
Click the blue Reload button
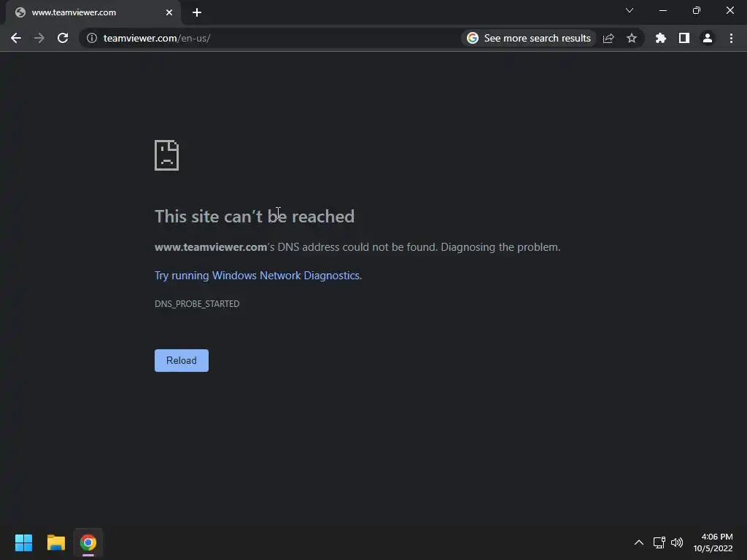pos(182,360)
